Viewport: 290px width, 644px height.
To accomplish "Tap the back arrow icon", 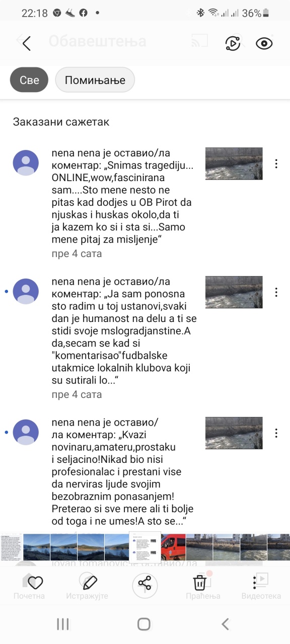I will pyautogui.click(x=26, y=43).
